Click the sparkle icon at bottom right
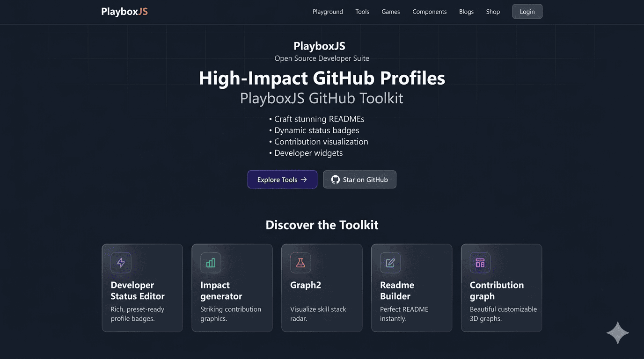This screenshot has width=644, height=359. [x=617, y=333]
